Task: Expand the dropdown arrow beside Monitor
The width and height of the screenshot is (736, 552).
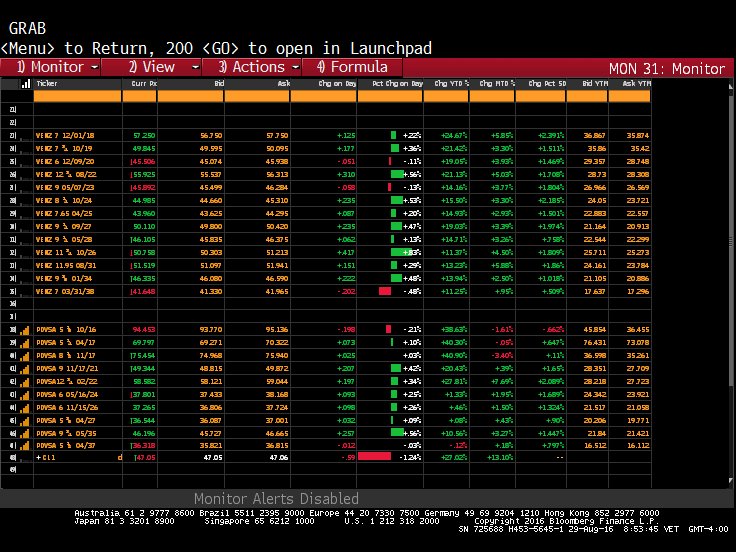Action: [94, 67]
